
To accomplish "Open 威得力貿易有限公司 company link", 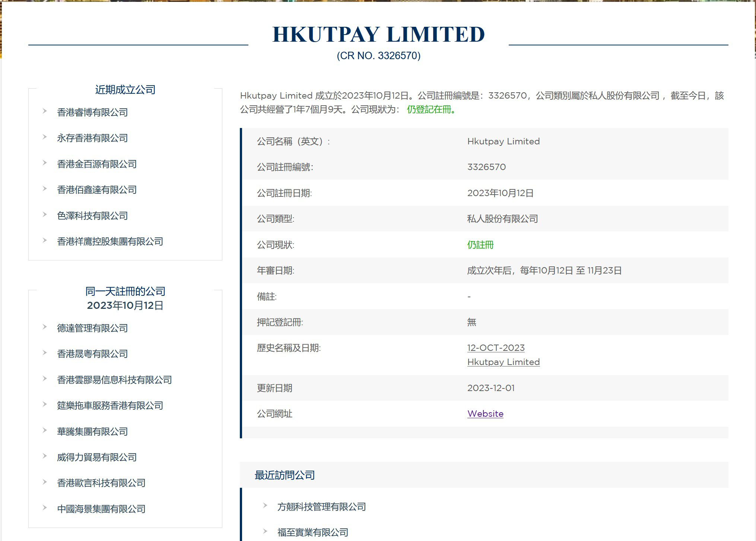I will (x=97, y=457).
